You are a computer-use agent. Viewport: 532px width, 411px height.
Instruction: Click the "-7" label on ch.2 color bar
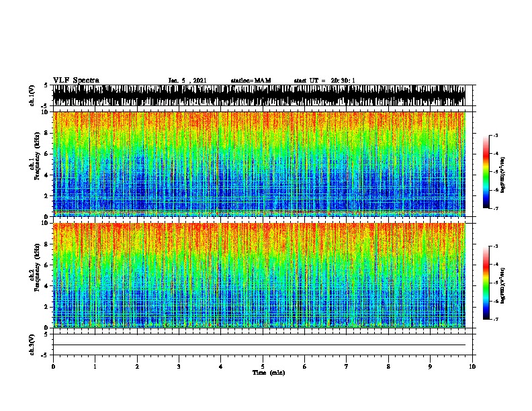click(x=496, y=320)
